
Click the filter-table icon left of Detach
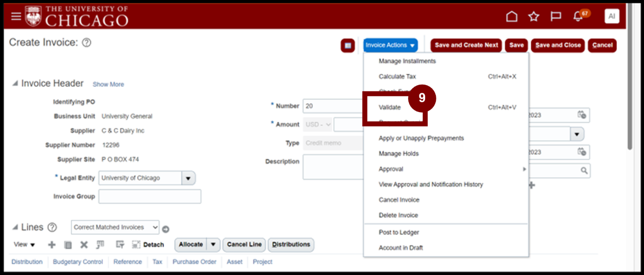click(120, 245)
